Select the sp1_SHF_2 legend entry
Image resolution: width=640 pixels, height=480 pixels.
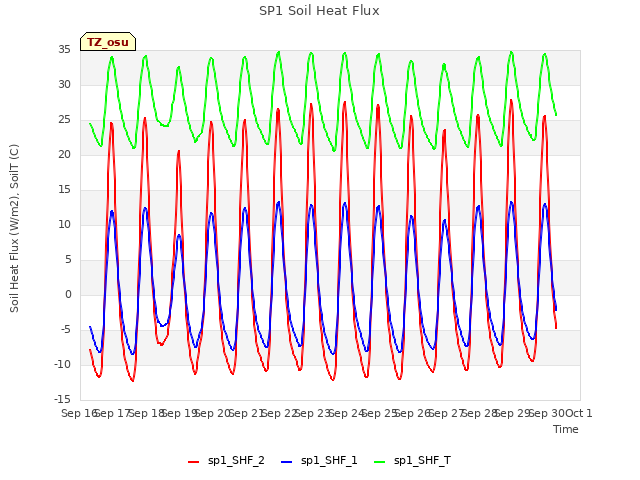(x=226, y=460)
